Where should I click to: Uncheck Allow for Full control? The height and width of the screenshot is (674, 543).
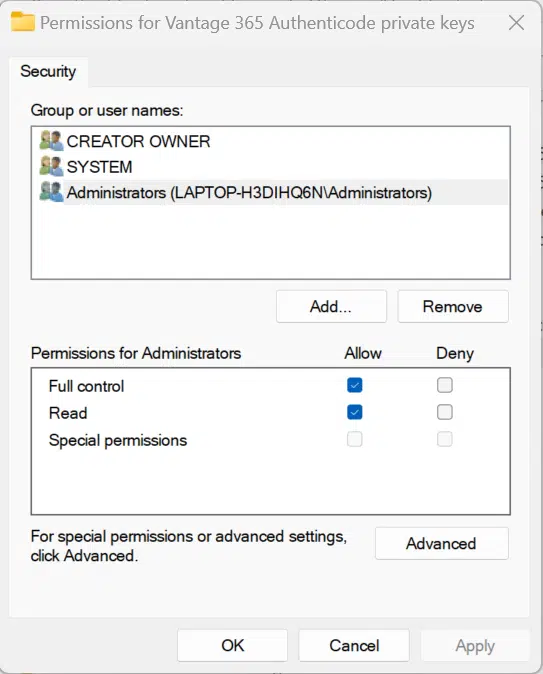tap(355, 385)
